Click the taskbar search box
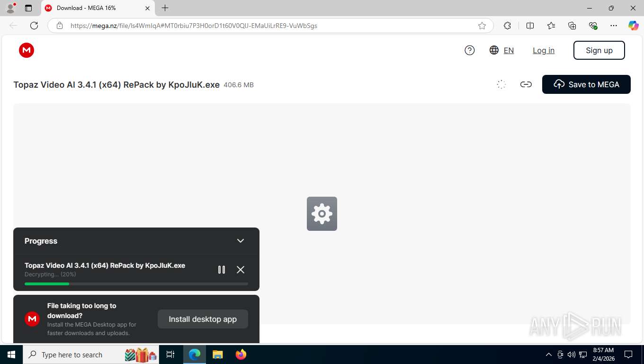The width and height of the screenshot is (644, 364). click(x=92, y=355)
